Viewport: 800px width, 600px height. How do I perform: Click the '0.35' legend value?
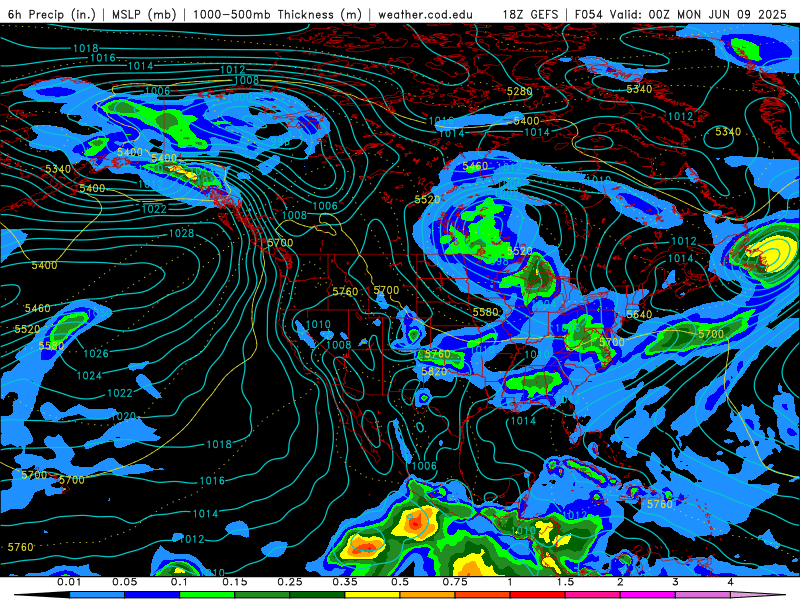coord(345,582)
